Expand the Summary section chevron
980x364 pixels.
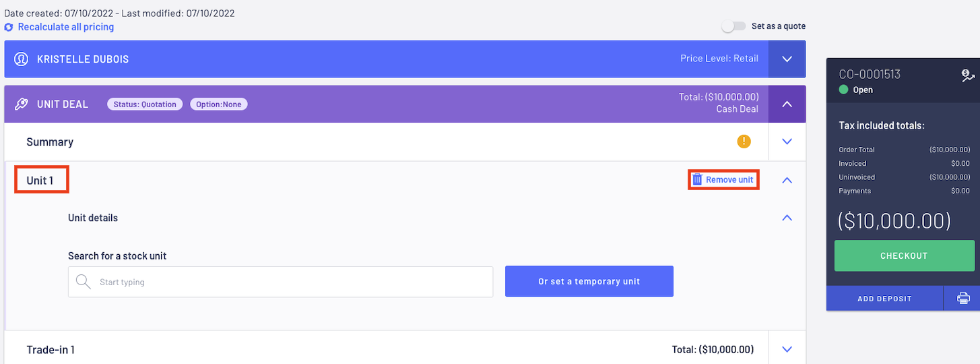[787, 142]
